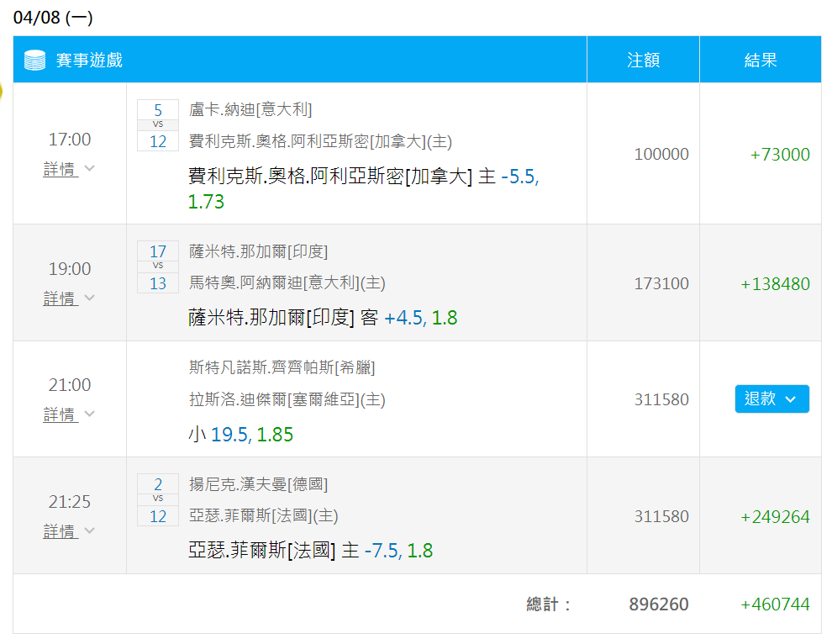Select bet 小 19.5, 1.85
Image resolution: width=832 pixels, height=644 pixels.
tap(241, 435)
